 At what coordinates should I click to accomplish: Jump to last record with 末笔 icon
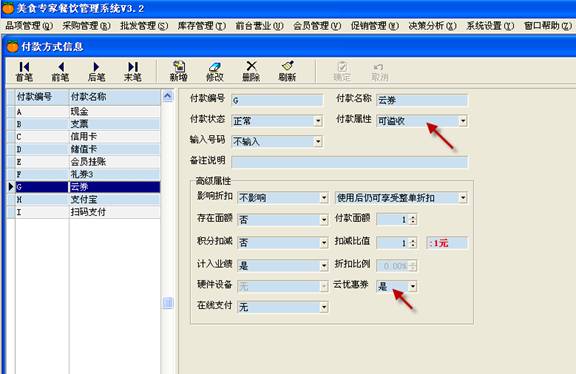click(133, 71)
